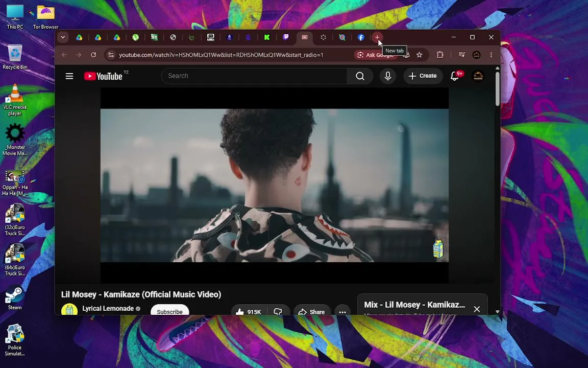Click the Chrome address bar URL
This screenshot has height=368, width=588.
click(221, 55)
